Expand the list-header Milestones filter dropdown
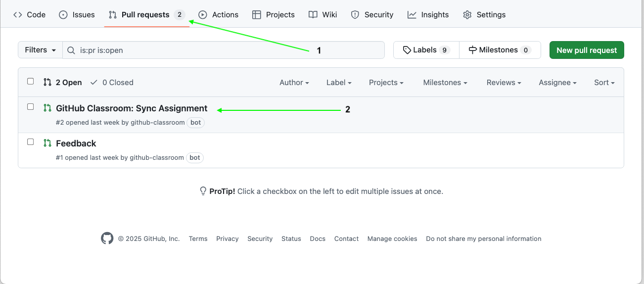Image resolution: width=644 pixels, height=284 pixels. pos(445,83)
